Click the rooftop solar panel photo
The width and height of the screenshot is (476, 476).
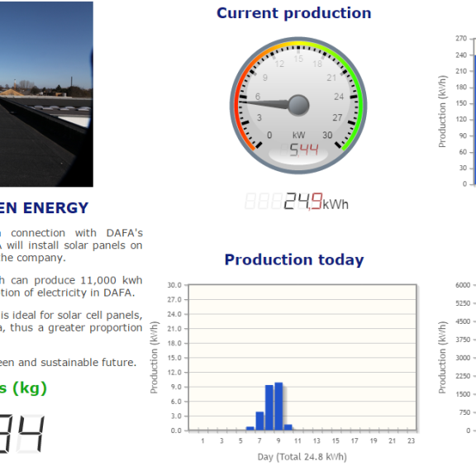coord(46,94)
